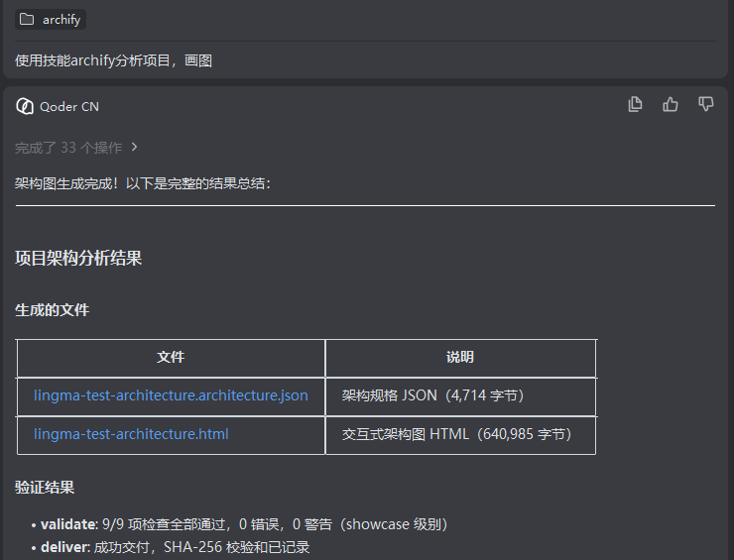Give thumbs down to the response
Image resolution: width=734 pixels, height=560 pixels.
point(706,104)
